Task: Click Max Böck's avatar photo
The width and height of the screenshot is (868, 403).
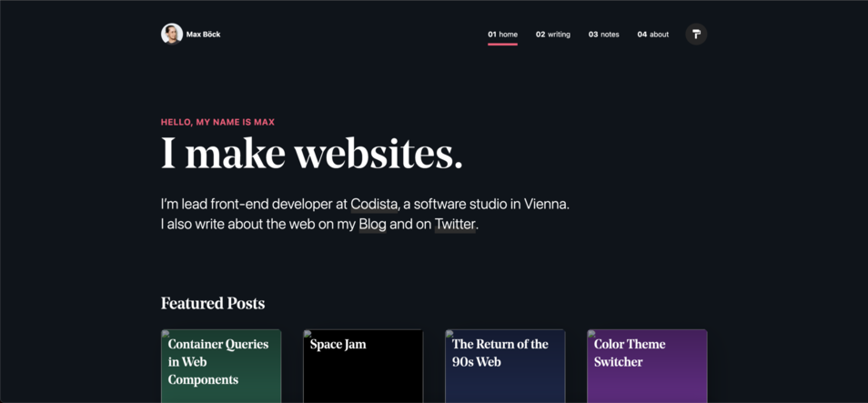Action: tap(172, 34)
